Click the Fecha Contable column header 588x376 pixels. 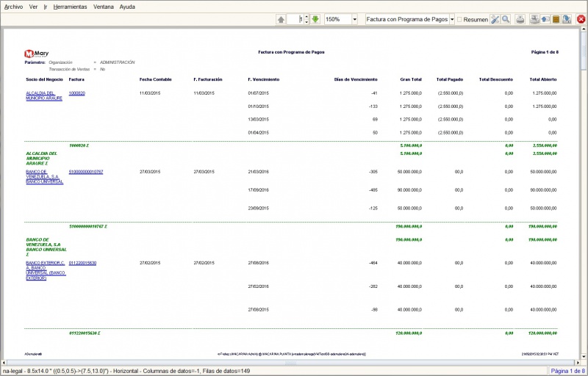[156, 79]
